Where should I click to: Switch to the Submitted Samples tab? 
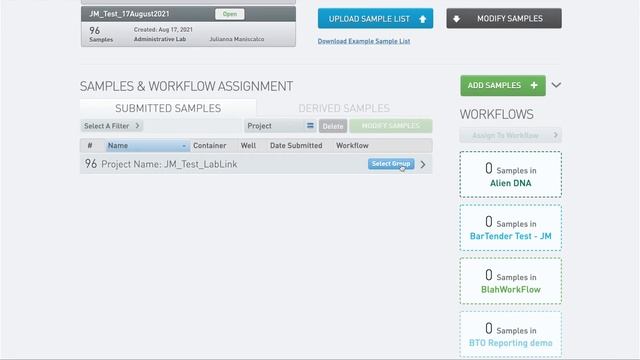coord(168,108)
